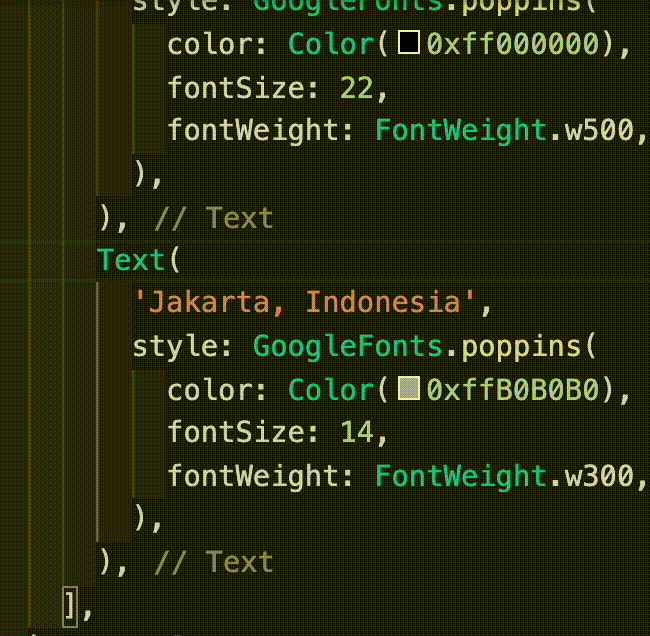
Task: Click GoogleFonts in the second style line
Action: (x=347, y=347)
